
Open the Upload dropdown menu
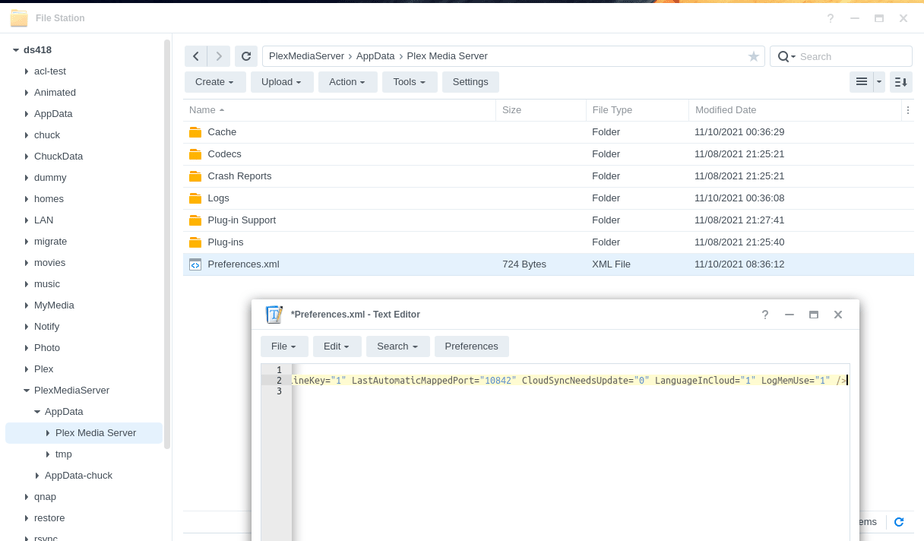[281, 82]
